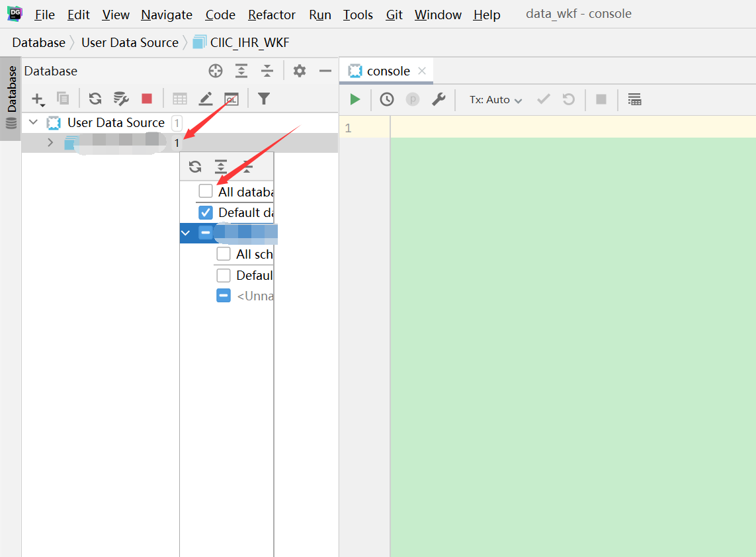
Task: Open schema count badge next to data source
Action: (x=177, y=144)
